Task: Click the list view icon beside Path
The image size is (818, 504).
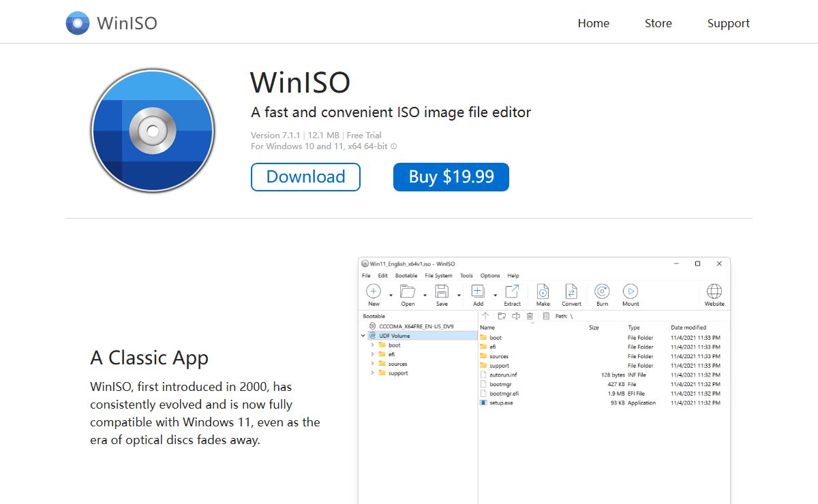Action: pos(546,316)
